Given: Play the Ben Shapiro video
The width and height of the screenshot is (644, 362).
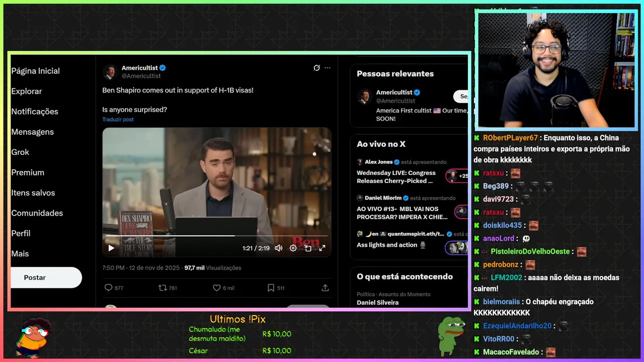Looking at the screenshot, I should pyautogui.click(x=111, y=248).
